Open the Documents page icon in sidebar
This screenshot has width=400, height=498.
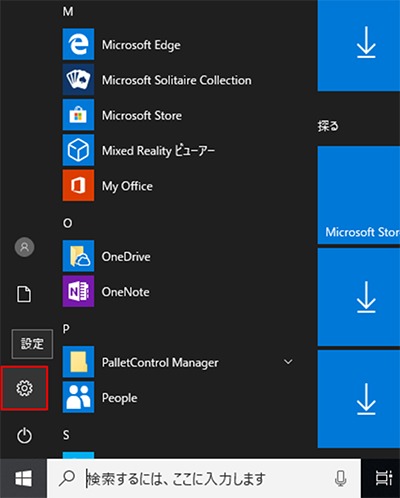click(x=24, y=294)
